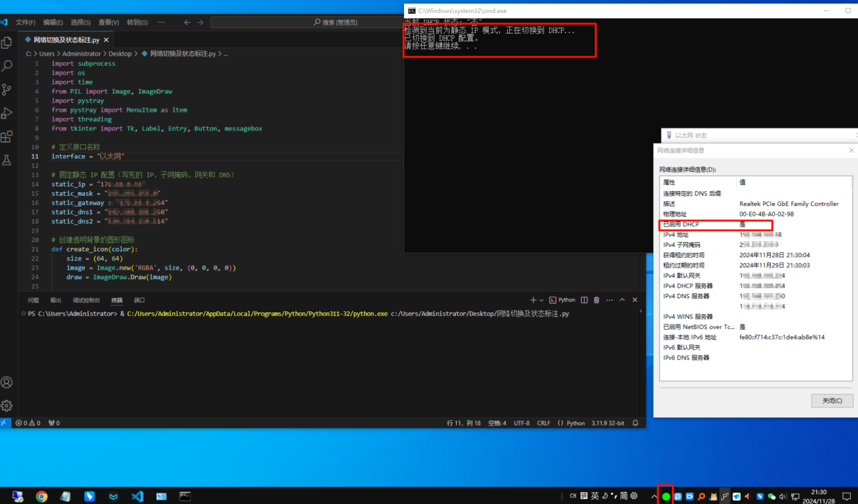Change file encoding UTF-8
This screenshot has width=858, height=504.
pos(521,423)
